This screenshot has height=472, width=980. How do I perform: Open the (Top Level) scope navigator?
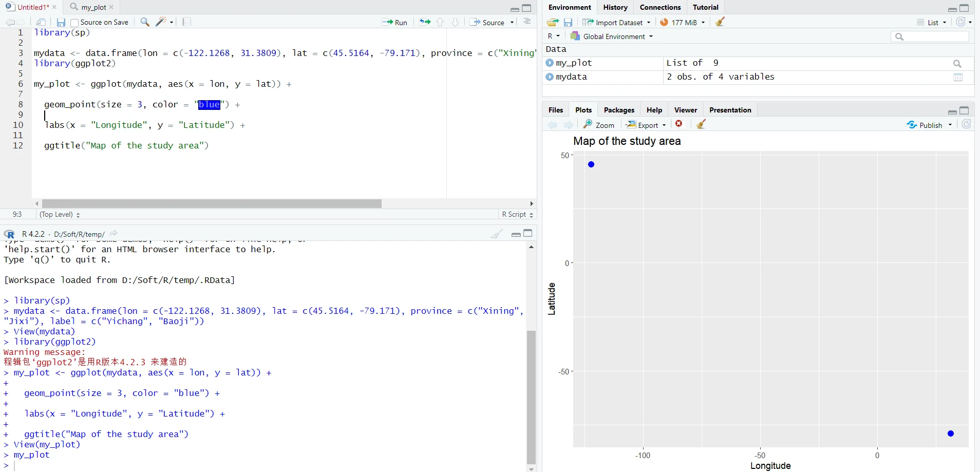click(60, 214)
